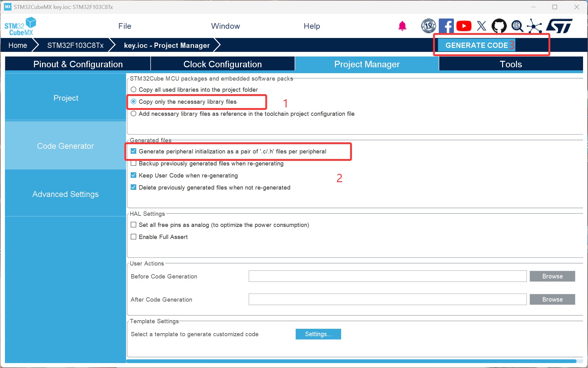Open the X (Twitter) icon link
Image resolution: width=588 pixels, height=368 pixels.
(x=481, y=26)
